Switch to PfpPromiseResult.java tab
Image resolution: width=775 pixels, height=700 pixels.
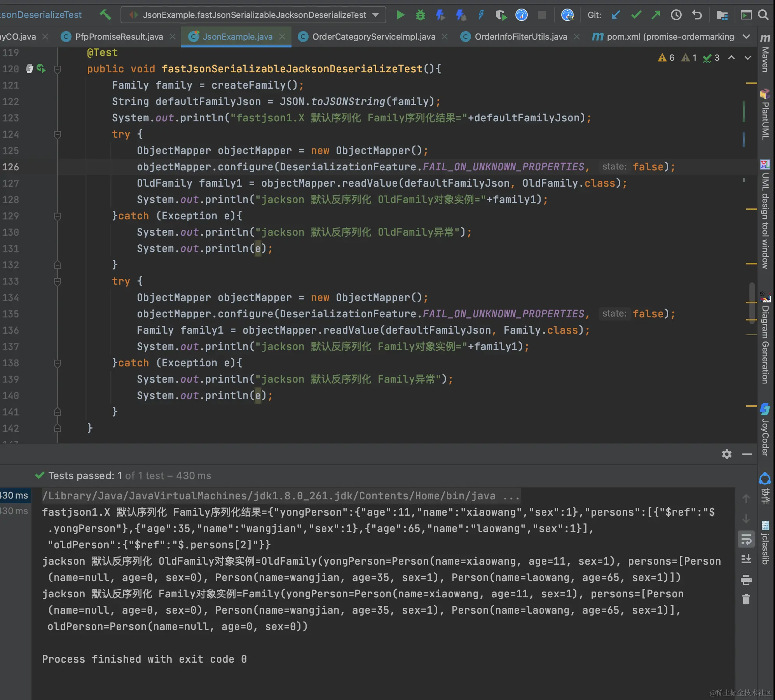pyautogui.click(x=119, y=37)
